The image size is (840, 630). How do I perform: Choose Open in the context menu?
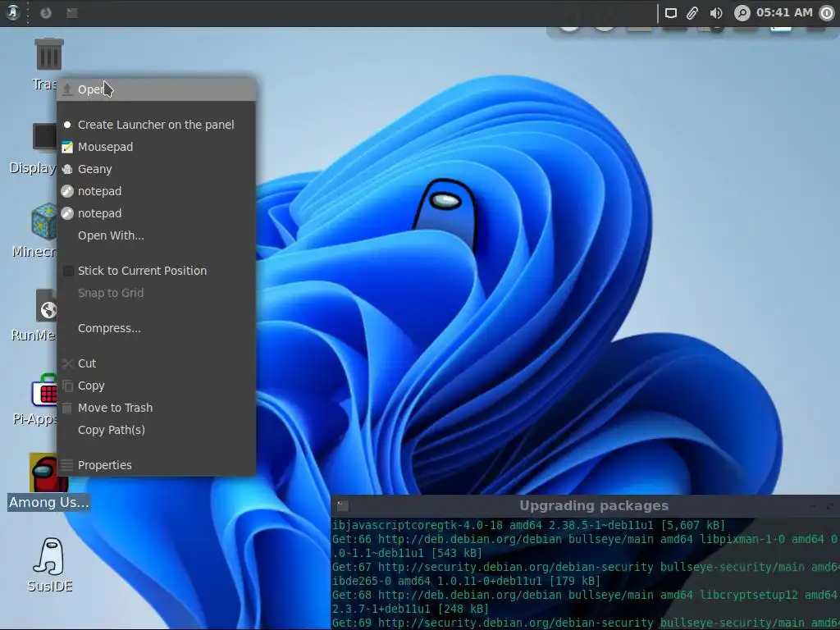tap(157, 89)
